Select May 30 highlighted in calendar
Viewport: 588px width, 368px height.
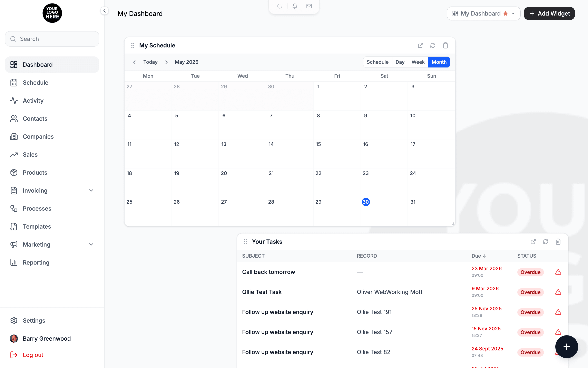point(366,202)
